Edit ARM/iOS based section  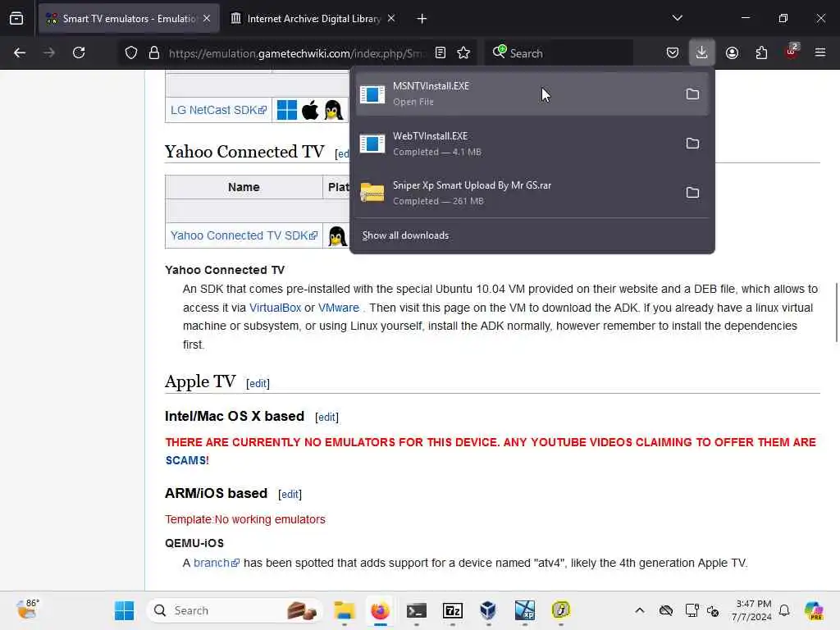[290, 495]
